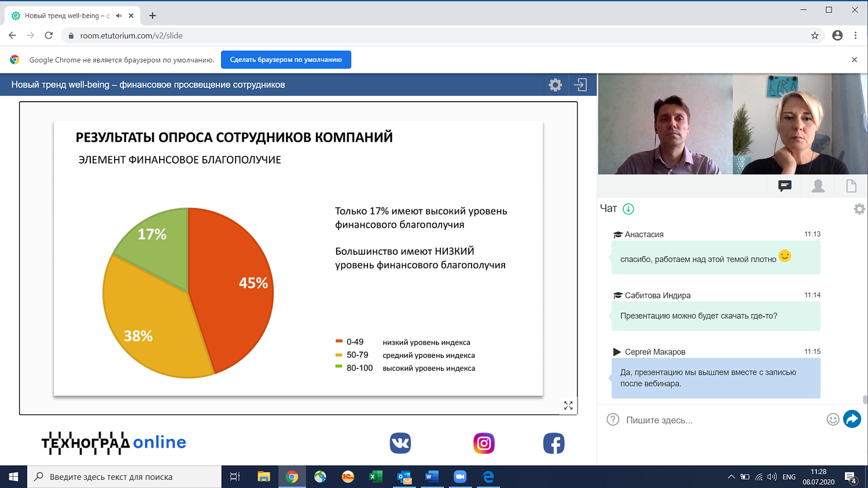
Task: Switch input language ENG
Action: [789, 477]
